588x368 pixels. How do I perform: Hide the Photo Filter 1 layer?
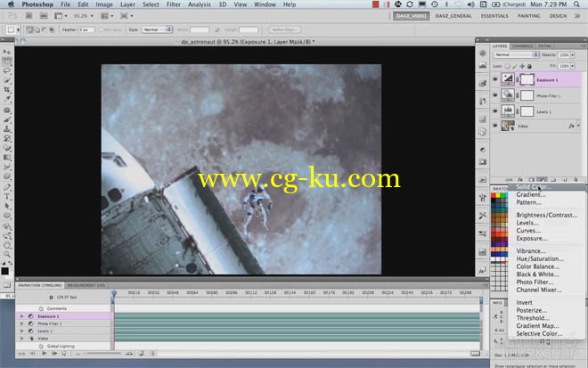[x=495, y=95]
